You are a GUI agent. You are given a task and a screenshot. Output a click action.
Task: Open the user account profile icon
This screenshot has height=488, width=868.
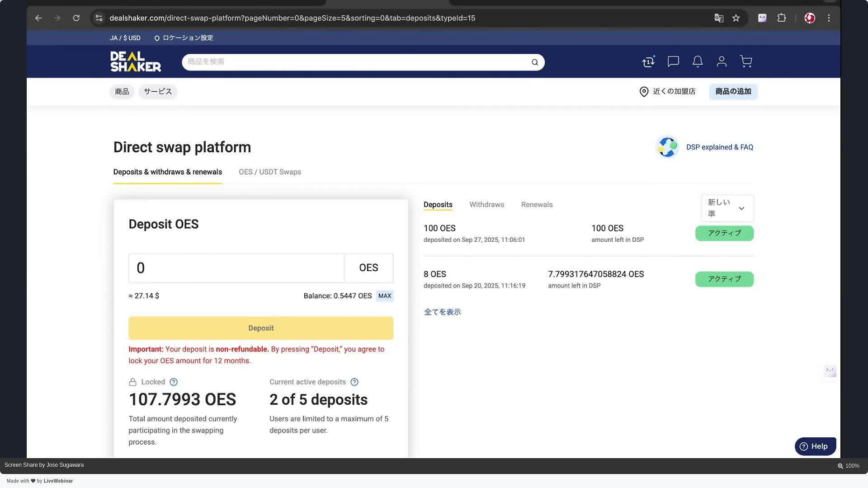[x=722, y=61]
